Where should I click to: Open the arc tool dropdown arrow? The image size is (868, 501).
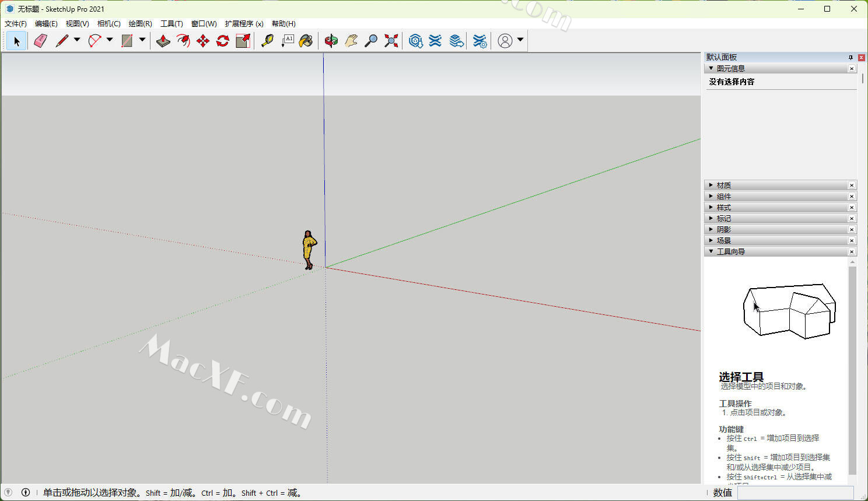click(110, 40)
